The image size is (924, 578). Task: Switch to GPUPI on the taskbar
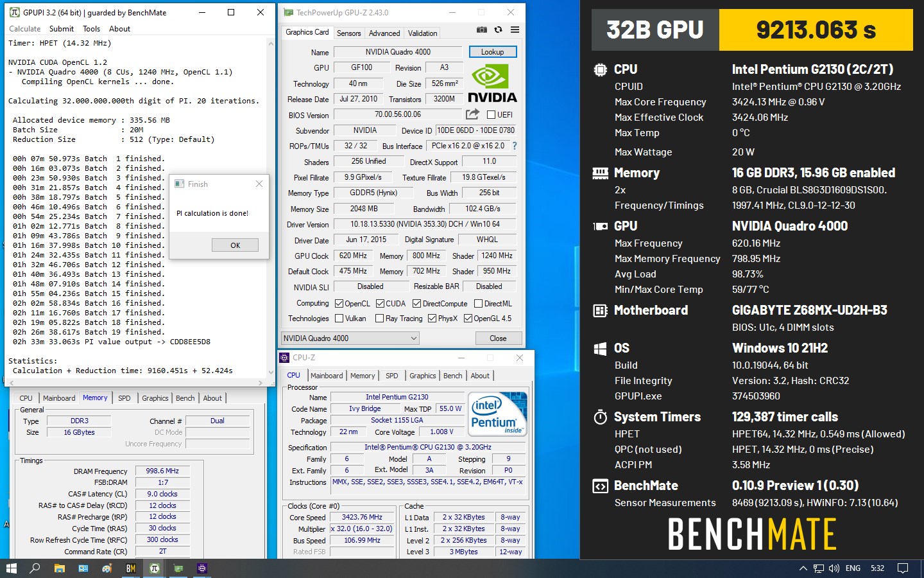click(x=154, y=568)
